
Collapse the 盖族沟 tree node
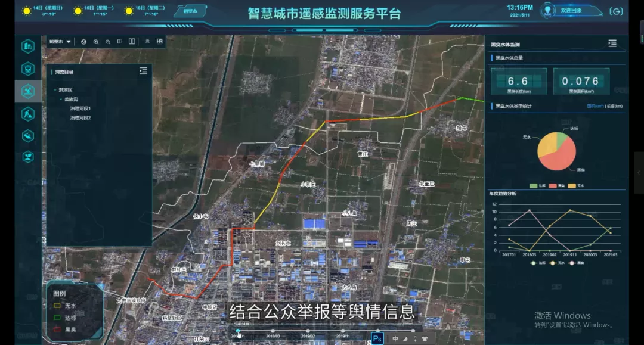(x=61, y=98)
